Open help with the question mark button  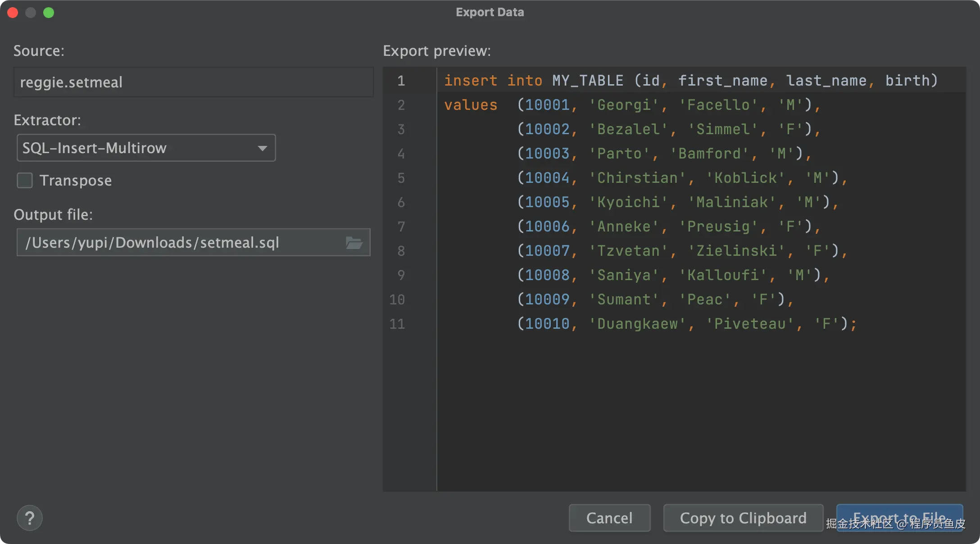[x=30, y=518]
